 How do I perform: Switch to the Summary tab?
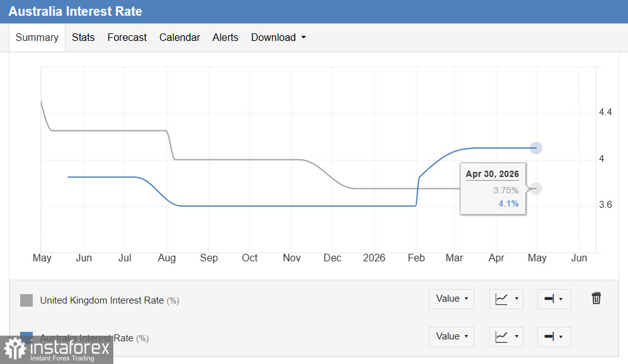(37, 38)
